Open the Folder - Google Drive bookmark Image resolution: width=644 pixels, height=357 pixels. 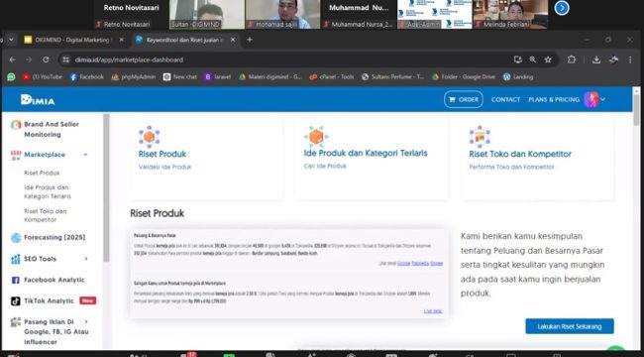click(x=464, y=77)
